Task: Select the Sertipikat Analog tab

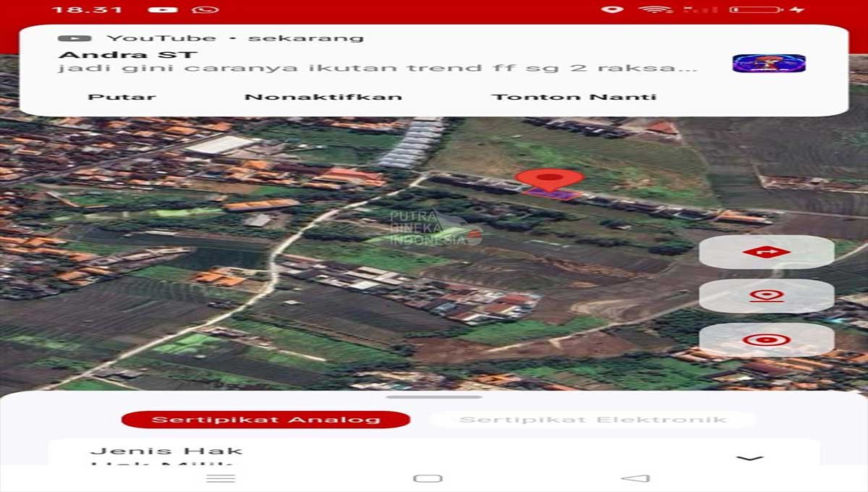Action: click(x=266, y=420)
